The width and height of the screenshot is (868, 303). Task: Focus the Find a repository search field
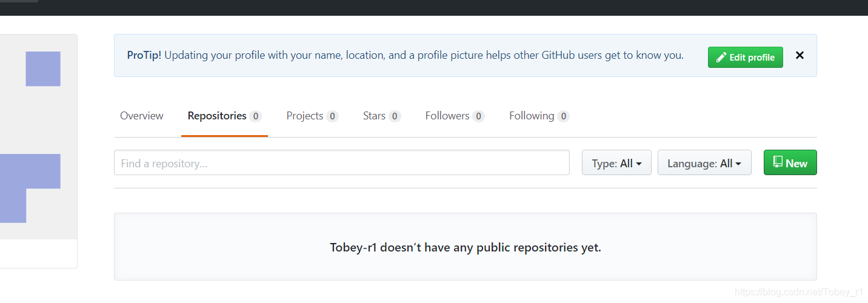pos(342,163)
